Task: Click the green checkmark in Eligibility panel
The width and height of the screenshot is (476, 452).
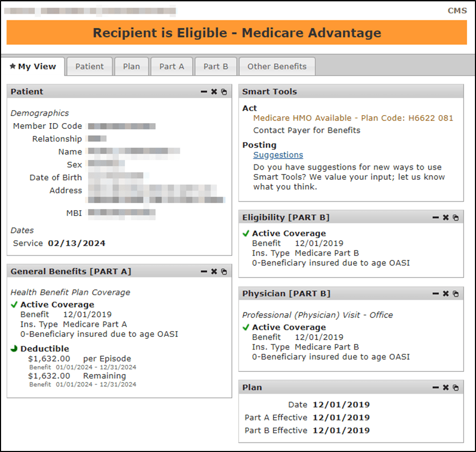Action: (246, 233)
